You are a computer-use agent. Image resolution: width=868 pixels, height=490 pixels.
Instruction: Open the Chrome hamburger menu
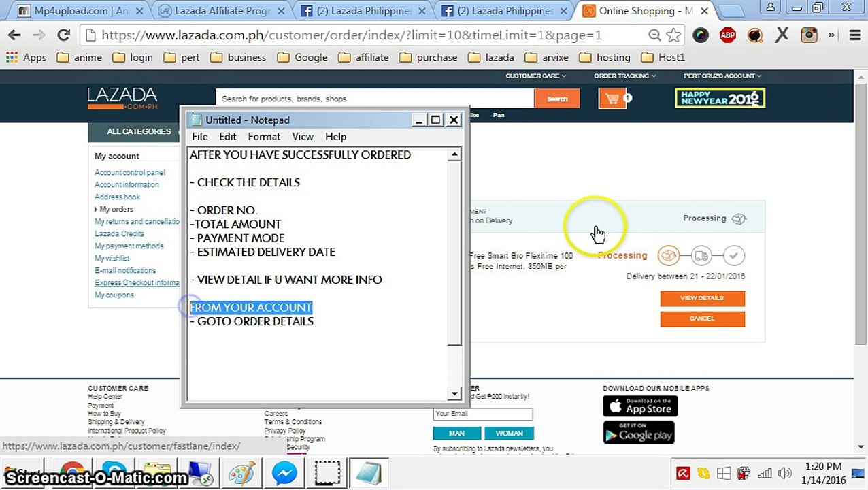click(855, 35)
